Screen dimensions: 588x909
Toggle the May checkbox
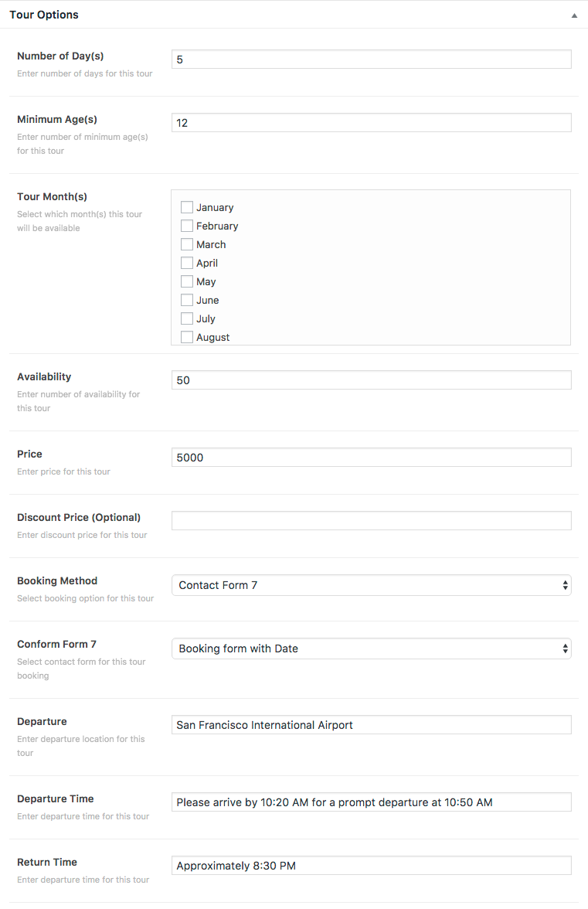(x=186, y=281)
